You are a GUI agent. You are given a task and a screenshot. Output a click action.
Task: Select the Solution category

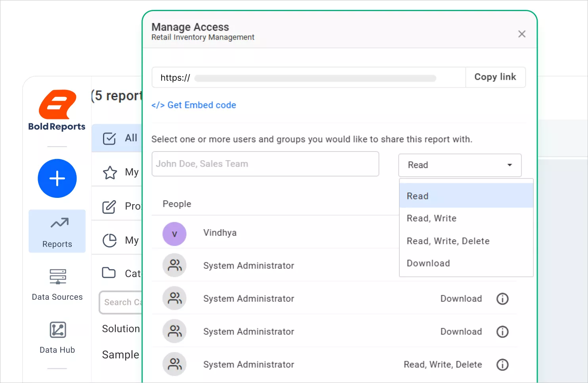(x=121, y=328)
